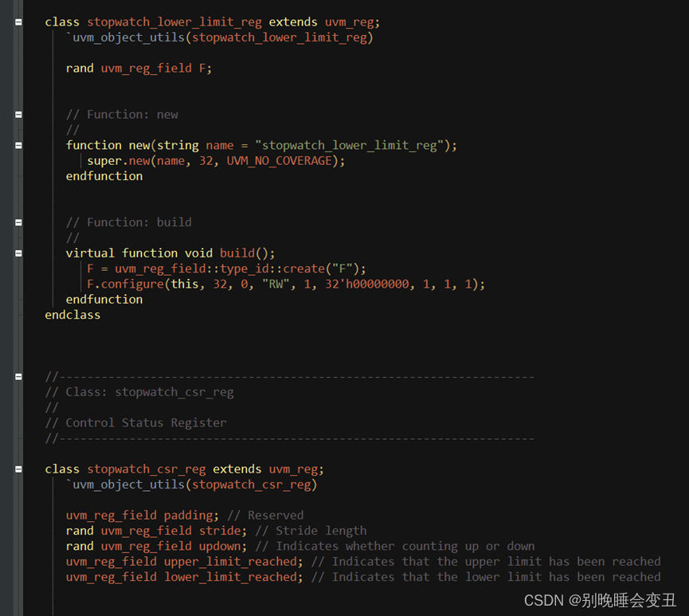Collapse the new() function body
The image size is (689, 616).
coord(18,145)
